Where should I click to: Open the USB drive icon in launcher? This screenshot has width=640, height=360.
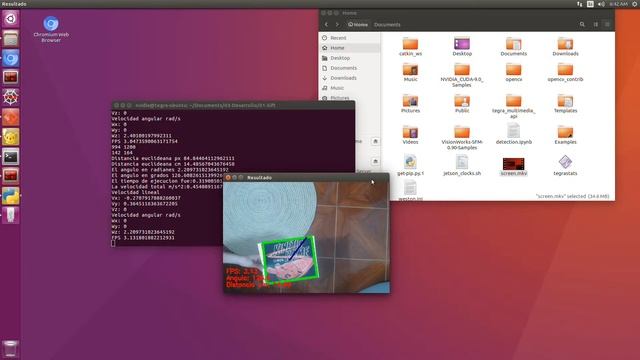click(x=11, y=216)
